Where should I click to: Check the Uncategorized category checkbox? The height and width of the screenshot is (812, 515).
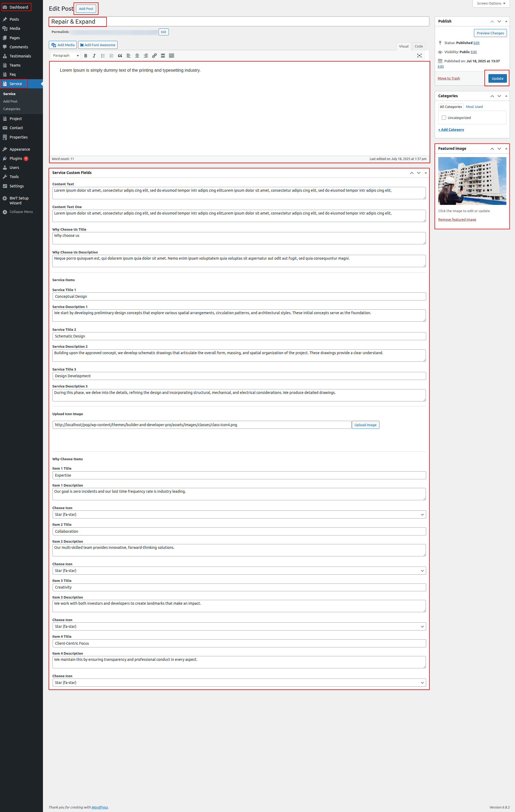[x=444, y=118]
